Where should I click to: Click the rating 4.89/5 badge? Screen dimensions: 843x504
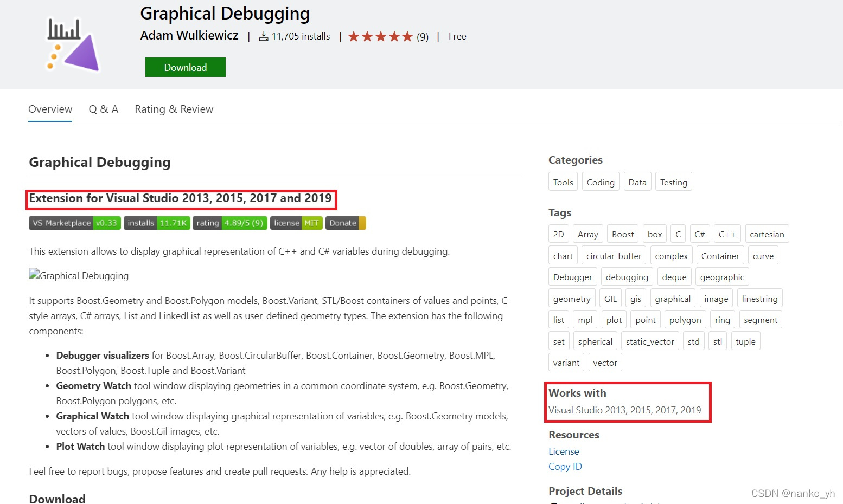230,223
